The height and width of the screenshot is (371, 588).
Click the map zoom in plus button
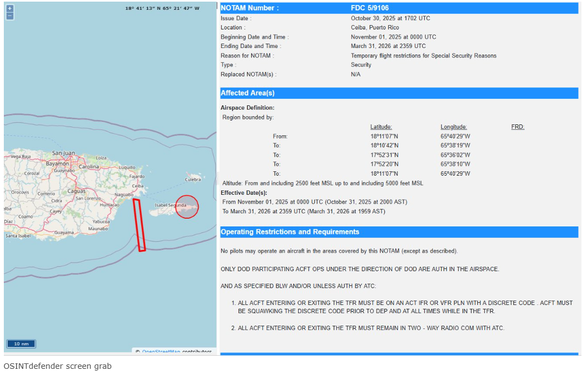click(x=10, y=9)
